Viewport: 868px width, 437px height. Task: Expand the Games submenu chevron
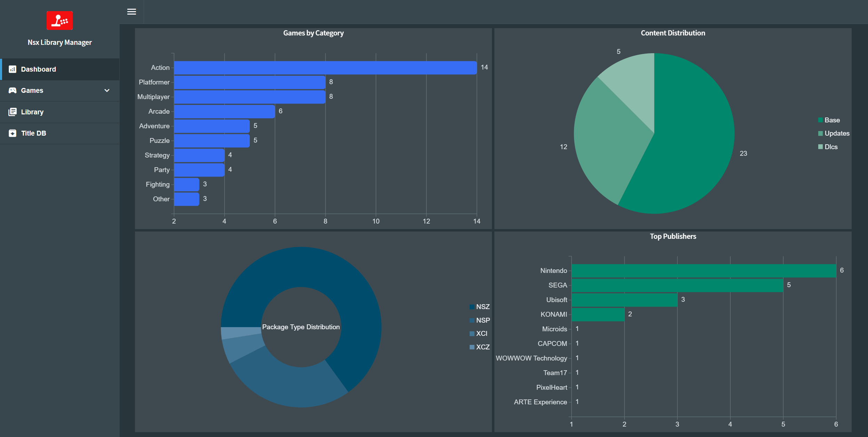107,90
